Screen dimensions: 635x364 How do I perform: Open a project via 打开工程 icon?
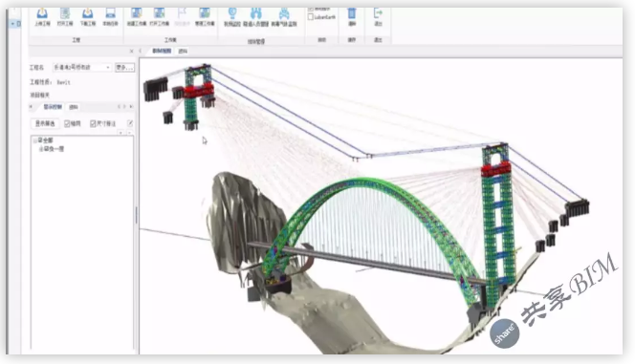tap(65, 13)
